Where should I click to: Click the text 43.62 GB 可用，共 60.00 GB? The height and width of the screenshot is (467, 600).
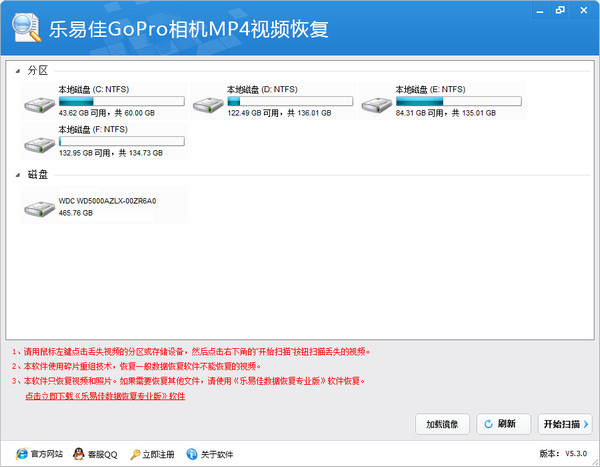tap(107, 113)
